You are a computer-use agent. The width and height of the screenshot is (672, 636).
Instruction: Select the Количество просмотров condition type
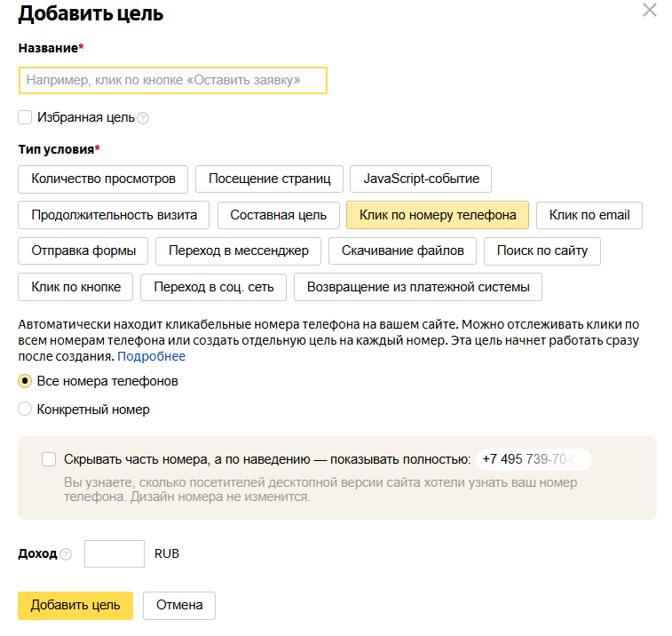pyautogui.click(x=103, y=179)
